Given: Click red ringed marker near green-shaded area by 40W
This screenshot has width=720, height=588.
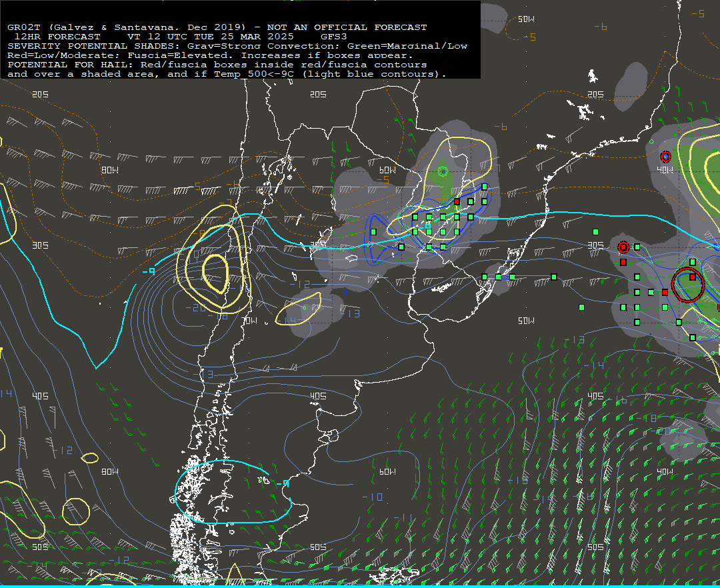Looking at the screenshot, I should pos(665,157).
